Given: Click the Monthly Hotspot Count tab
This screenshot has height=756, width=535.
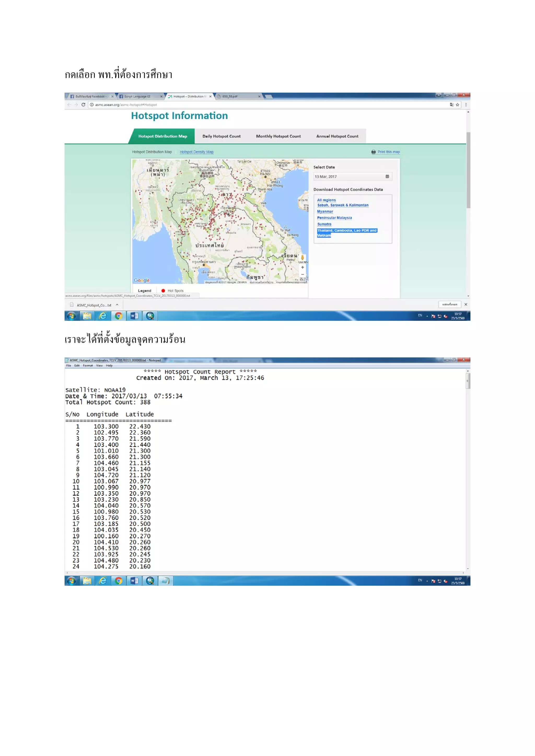Looking at the screenshot, I should pyautogui.click(x=278, y=136).
